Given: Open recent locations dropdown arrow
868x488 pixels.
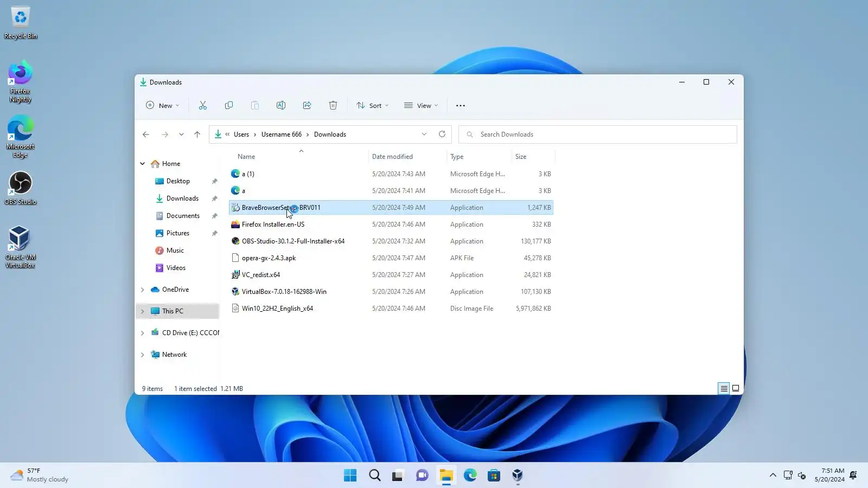Looking at the screenshot, I should [x=181, y=134].
